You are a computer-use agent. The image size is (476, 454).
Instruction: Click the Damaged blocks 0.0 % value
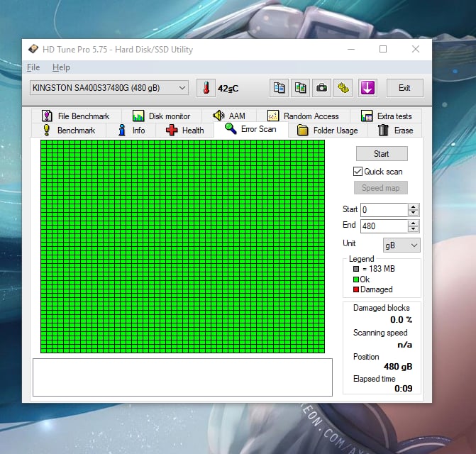click(401, 320)
